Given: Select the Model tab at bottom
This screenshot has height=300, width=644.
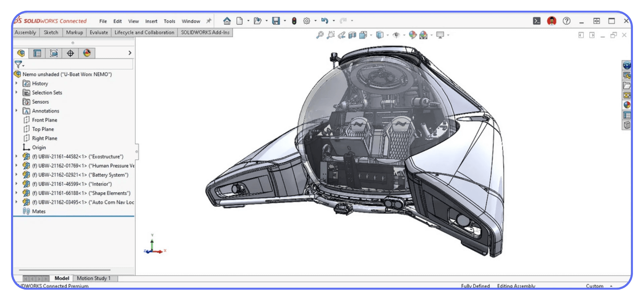Looking at the screenshot, I should pos(62,278).
